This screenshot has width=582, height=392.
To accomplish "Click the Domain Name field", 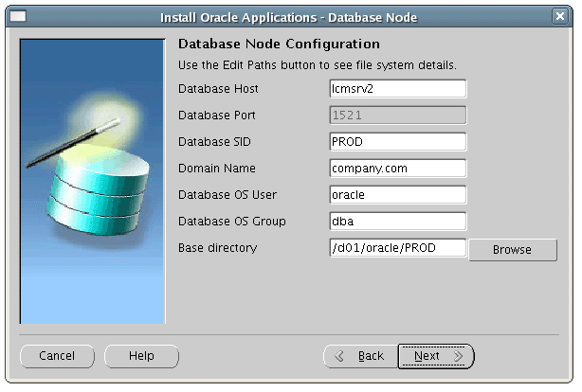I will pos(398,168).
